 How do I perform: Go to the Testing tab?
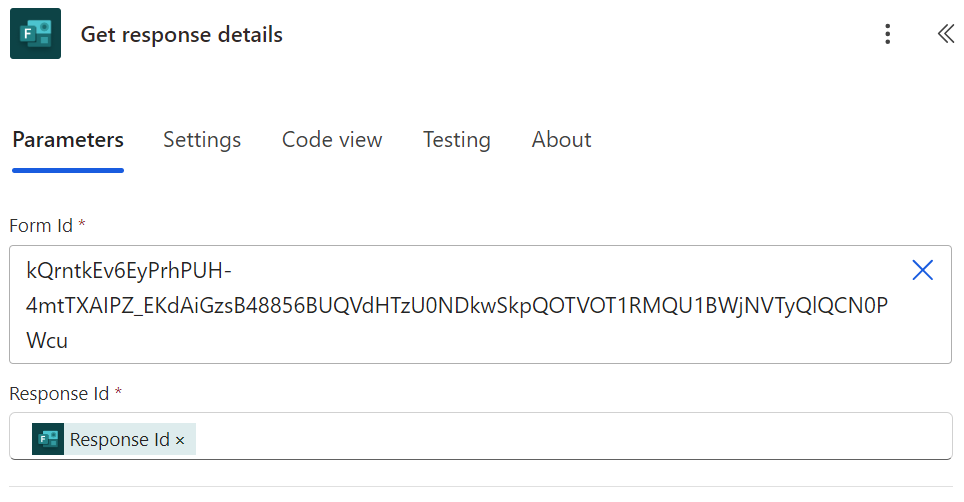click(456, 140)
